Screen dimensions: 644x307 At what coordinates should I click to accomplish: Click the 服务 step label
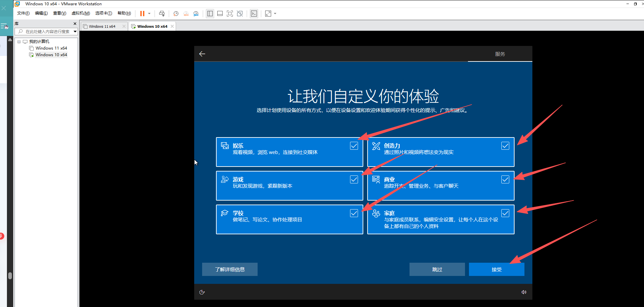[500, 54]
